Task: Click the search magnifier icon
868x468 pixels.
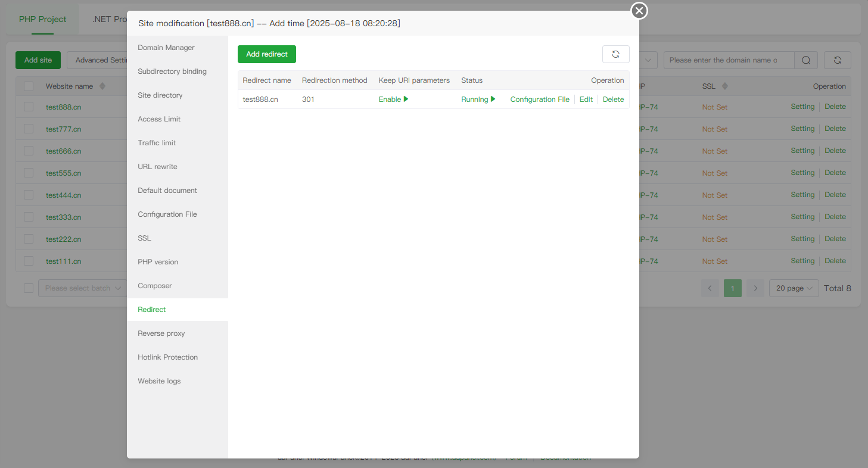Action: (805, 60)
